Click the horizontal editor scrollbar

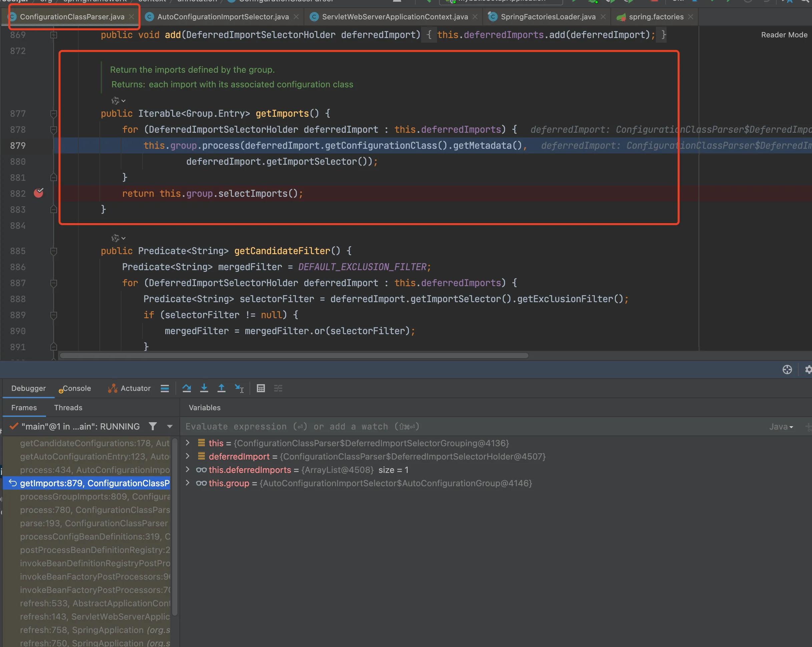click(294, 356)
